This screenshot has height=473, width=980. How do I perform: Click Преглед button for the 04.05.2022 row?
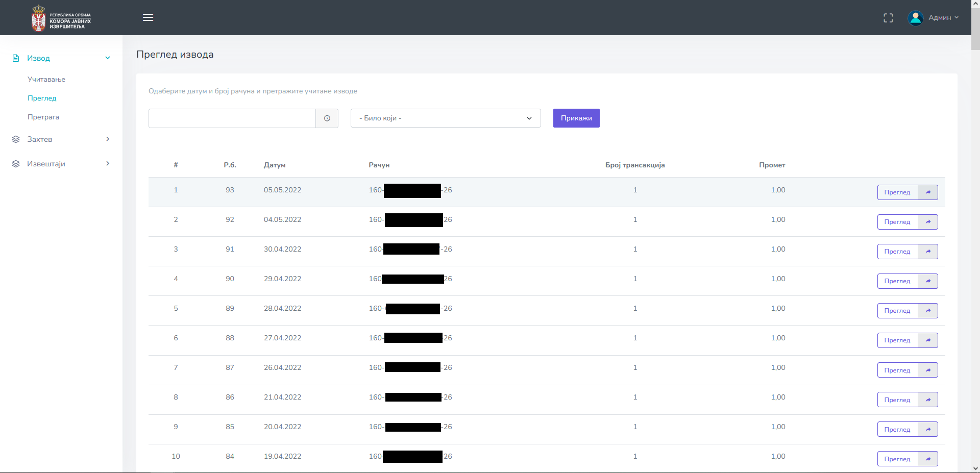(897, 222)
